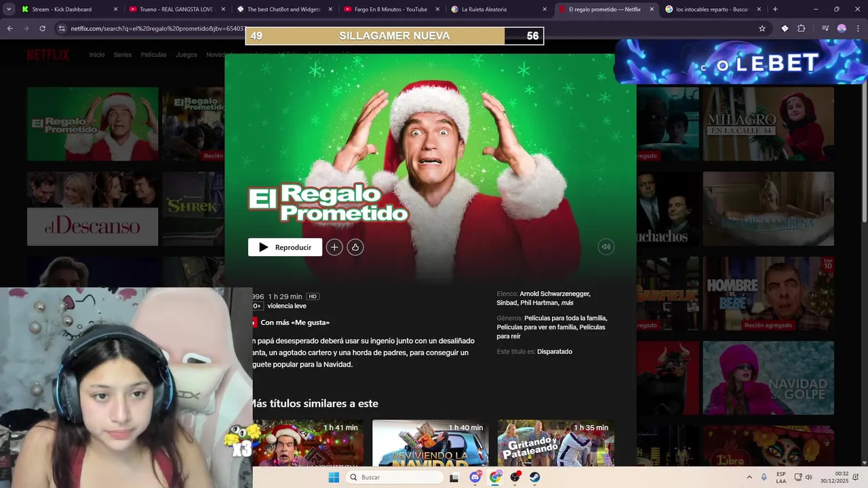Switch to The best ChatBot and Widgets tab

pos(283,9)
